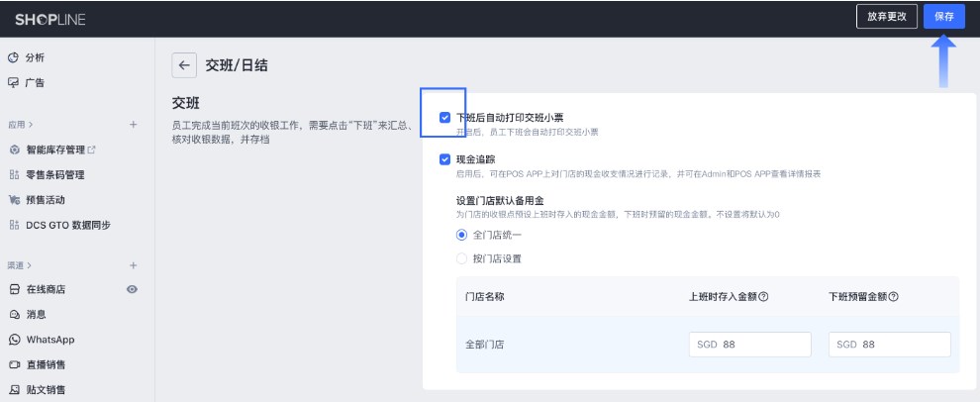The height and width of the screenshot is (402, 980).
Task: Open 零售条码管理 in sidebar menu
Action: (54, 175)
